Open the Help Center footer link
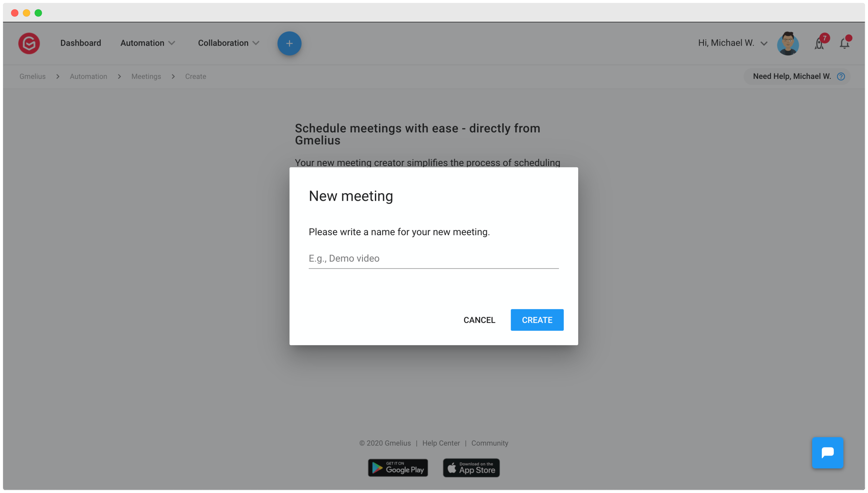868x493 pixels. (x=441, y=443)
